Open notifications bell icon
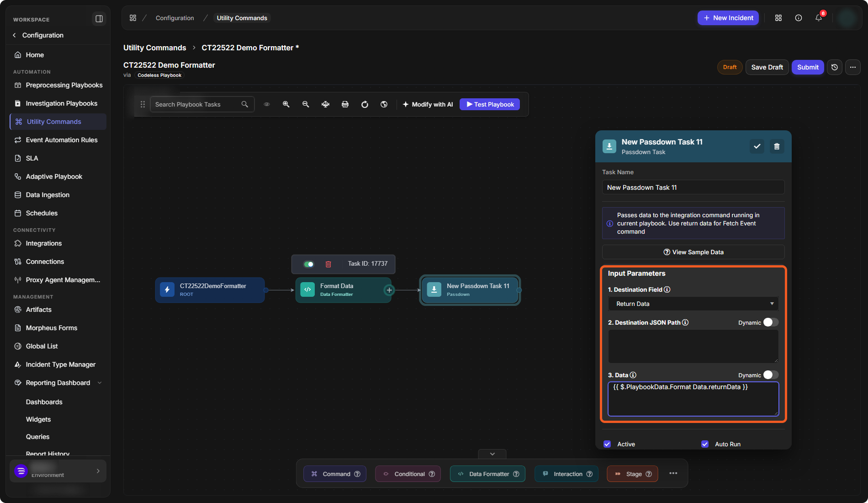 [x=819, y=18]
